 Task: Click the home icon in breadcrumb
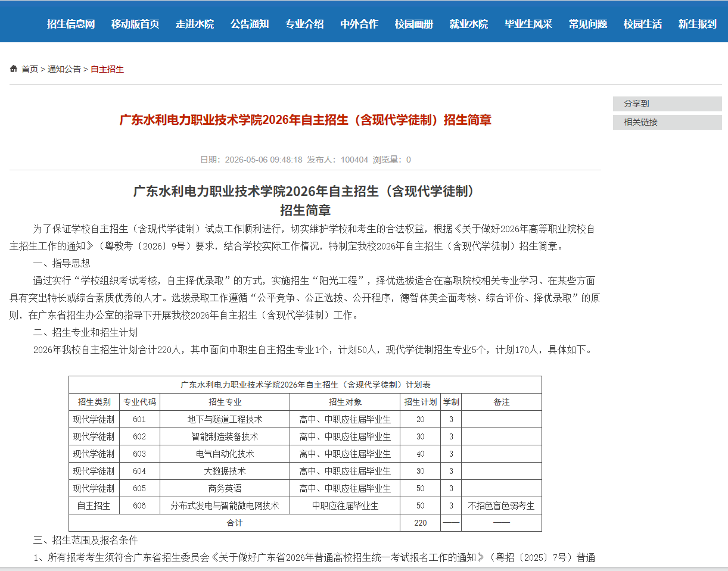pyautogui.click(x=14, y=69)
